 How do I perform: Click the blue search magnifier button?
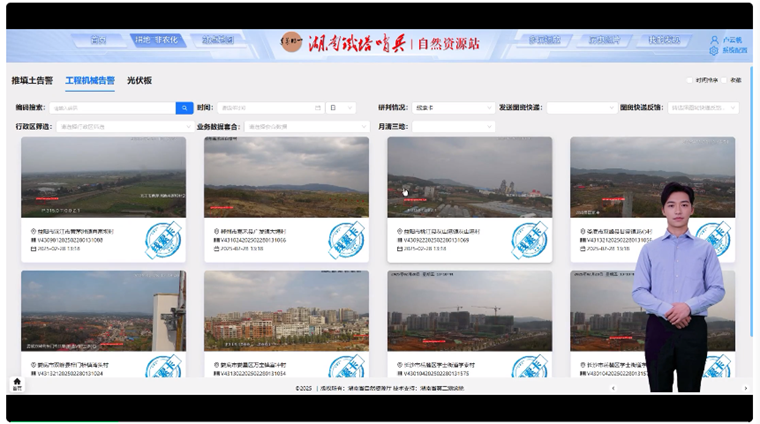(185, 108)
